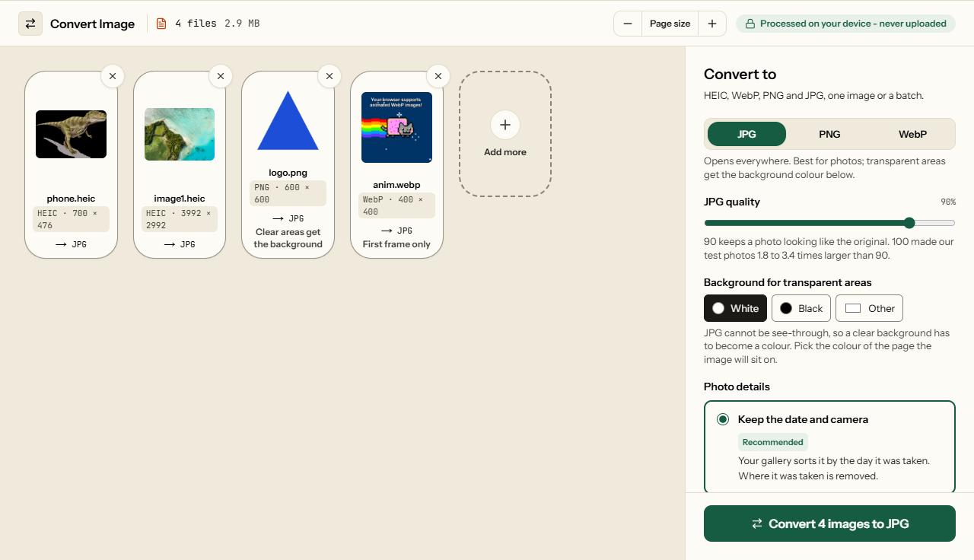Click the lock icon in the privacy badge
The height and width of the screenshot is (560, 974).
click(750, 24)
